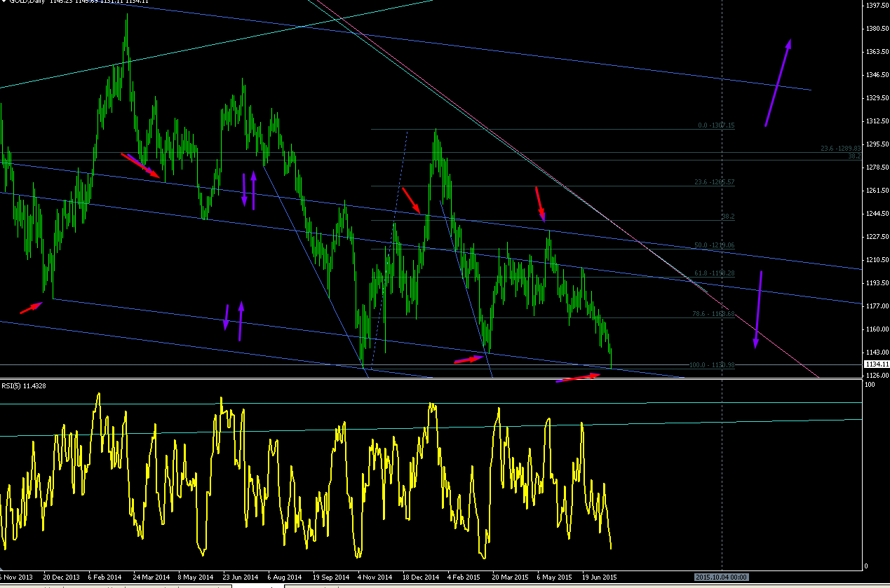
Task: Click the red-purple arrow near March 2014
Action: point(140,165)
